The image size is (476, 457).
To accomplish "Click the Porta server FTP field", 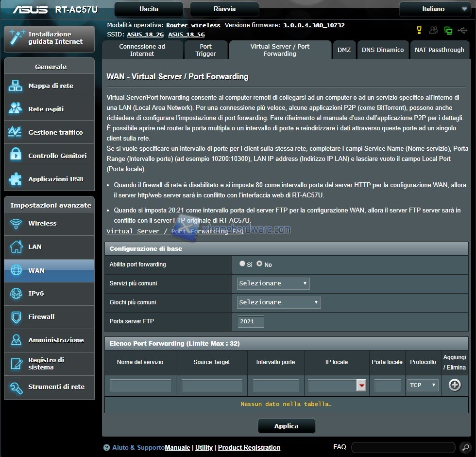I will (x=251, y=321).
